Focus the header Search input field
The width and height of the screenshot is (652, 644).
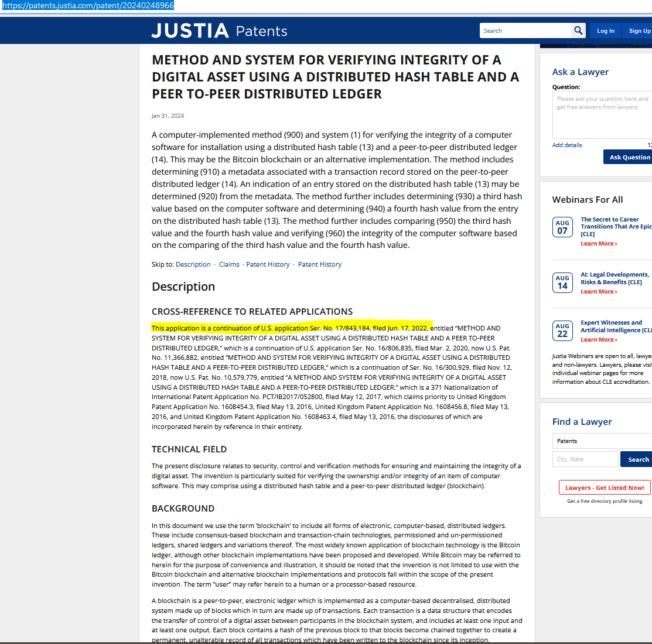click(x=525, y=30)
